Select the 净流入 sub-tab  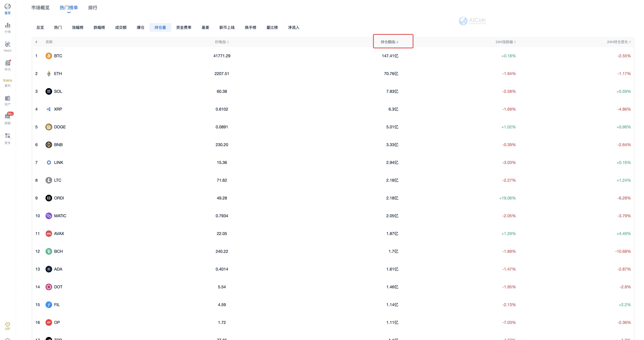(294, 27)
